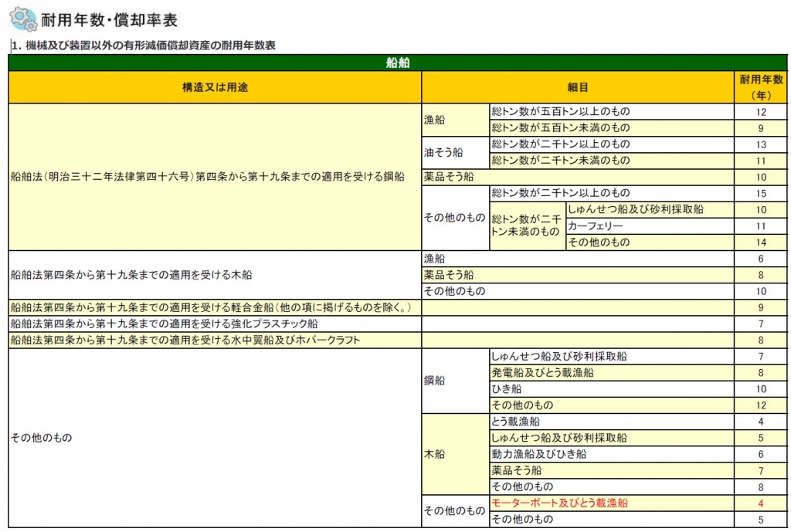Click the gear icon beside the page title

coord(22,19)
